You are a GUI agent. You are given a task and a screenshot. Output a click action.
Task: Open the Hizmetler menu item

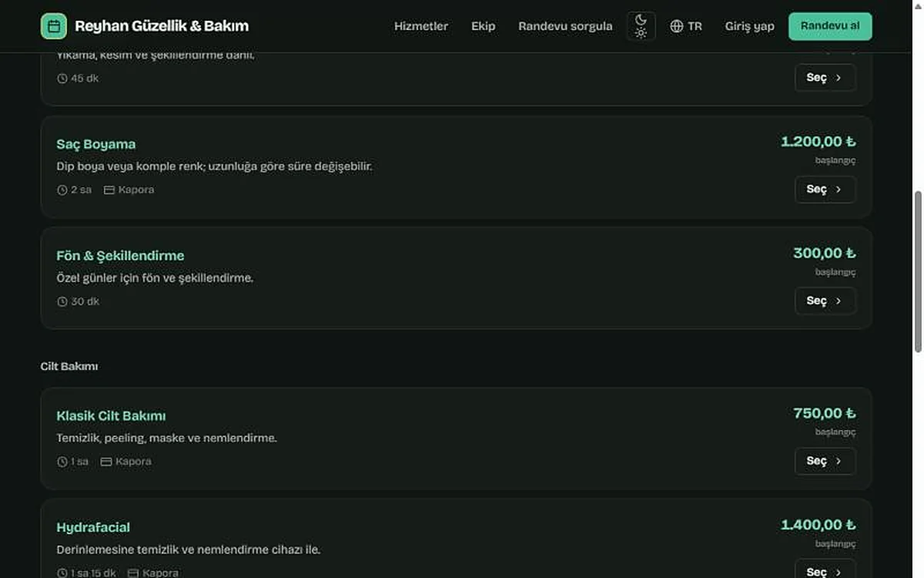[x=421, y=26]
